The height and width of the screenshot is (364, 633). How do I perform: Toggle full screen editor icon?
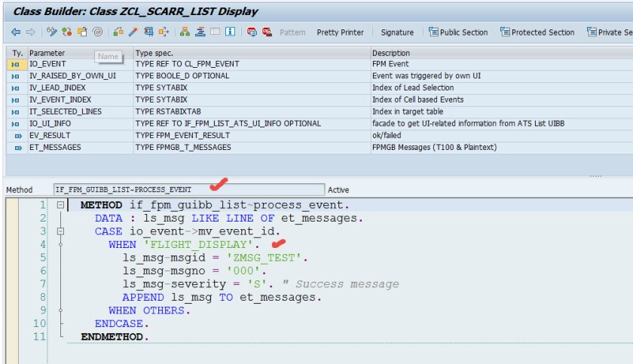[x=216, y=32]
